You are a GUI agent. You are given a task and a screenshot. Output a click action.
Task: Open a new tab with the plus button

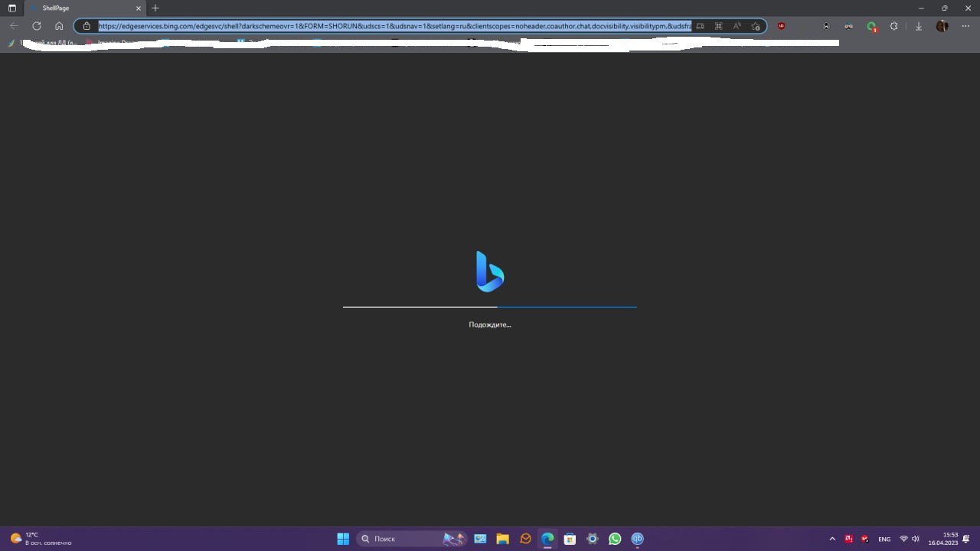tap(155, 8)
